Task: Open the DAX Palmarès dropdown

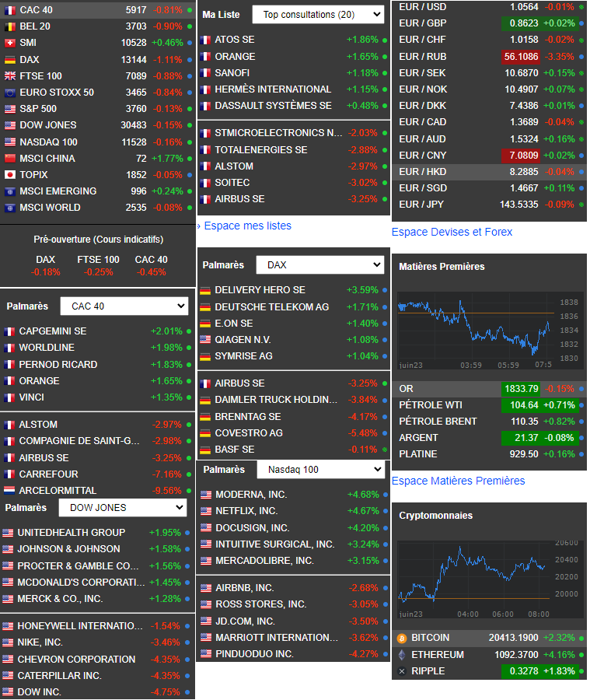Action: click(320, 265)
